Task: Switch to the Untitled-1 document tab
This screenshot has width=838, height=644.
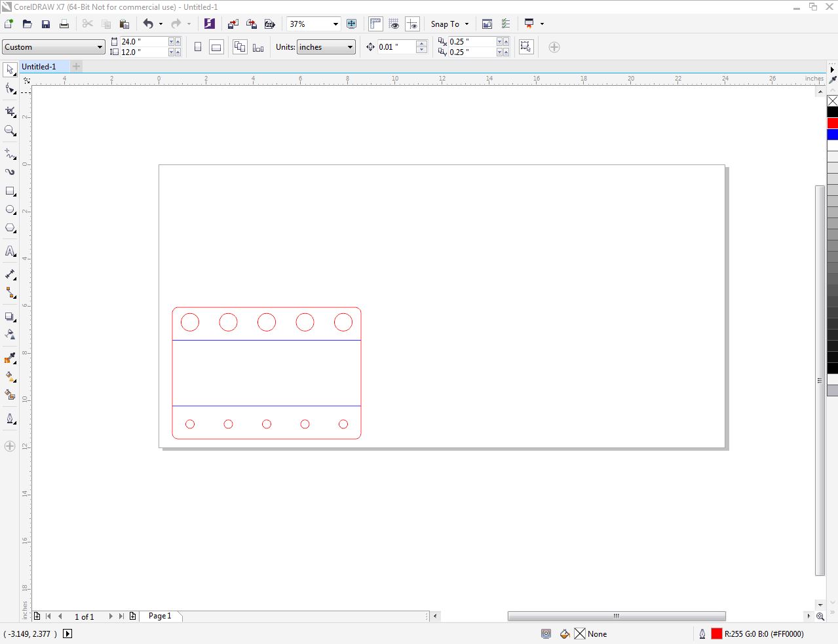Action: click(39, 66)
